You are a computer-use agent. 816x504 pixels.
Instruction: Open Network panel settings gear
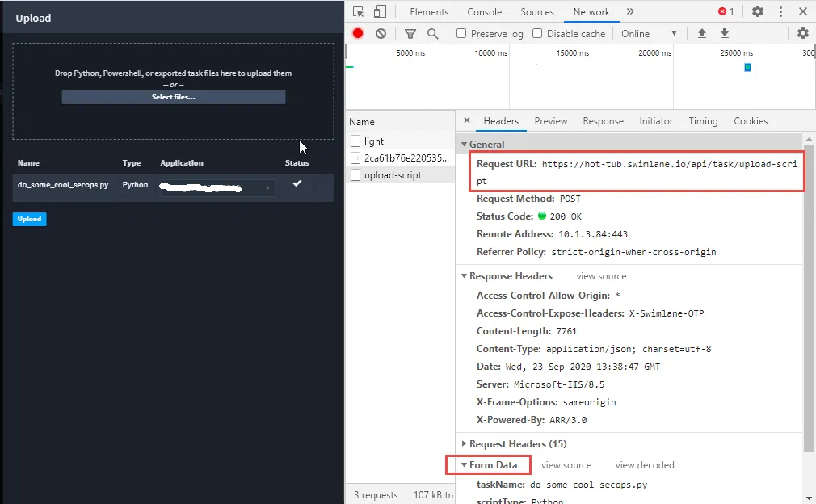pyautogui.click(x=803, y=33)
